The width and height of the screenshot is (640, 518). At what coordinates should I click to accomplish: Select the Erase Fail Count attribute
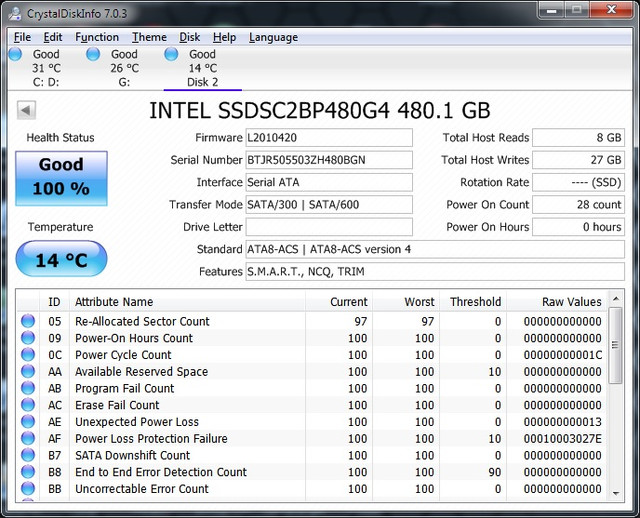(312, 405)
